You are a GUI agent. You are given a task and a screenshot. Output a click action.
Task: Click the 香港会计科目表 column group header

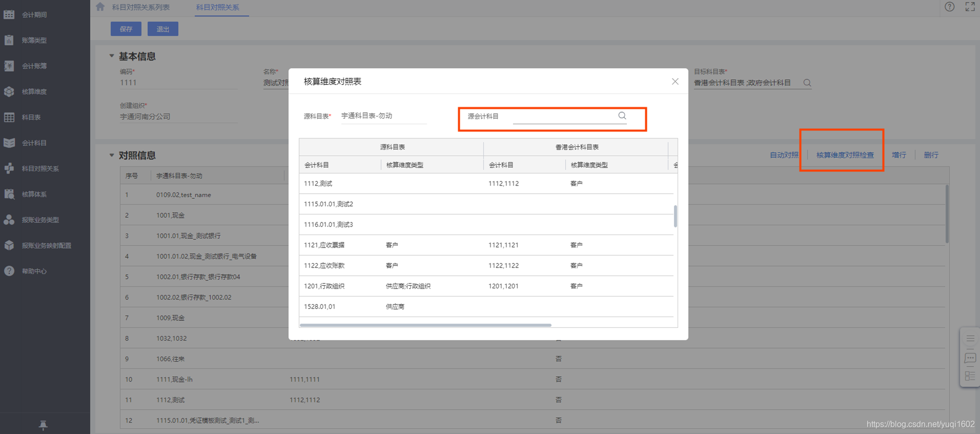coord(577,147)
